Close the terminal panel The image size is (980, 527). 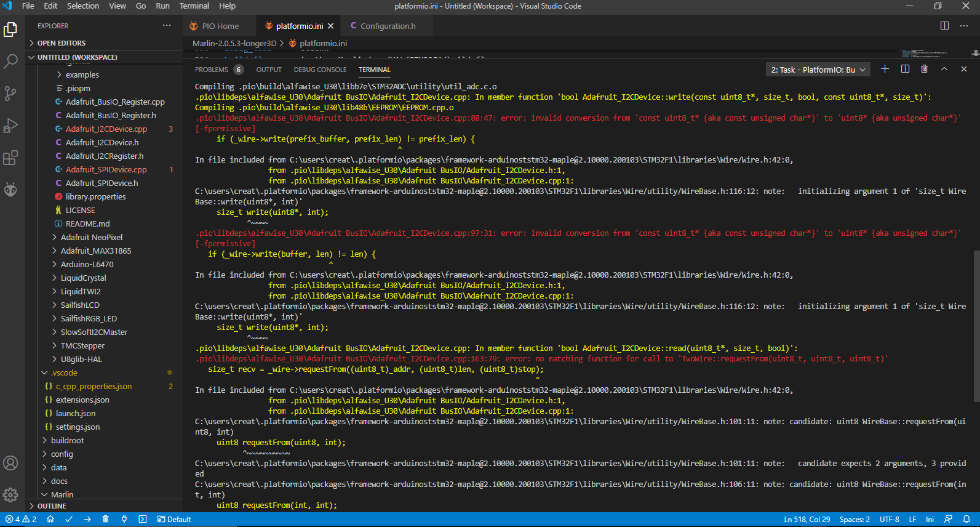(x=964, y=69)
